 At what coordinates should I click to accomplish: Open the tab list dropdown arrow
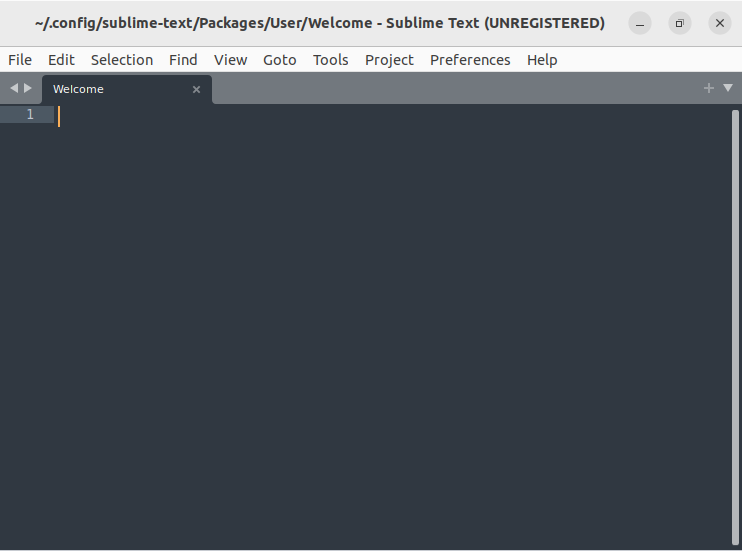[x=728, y=88]
